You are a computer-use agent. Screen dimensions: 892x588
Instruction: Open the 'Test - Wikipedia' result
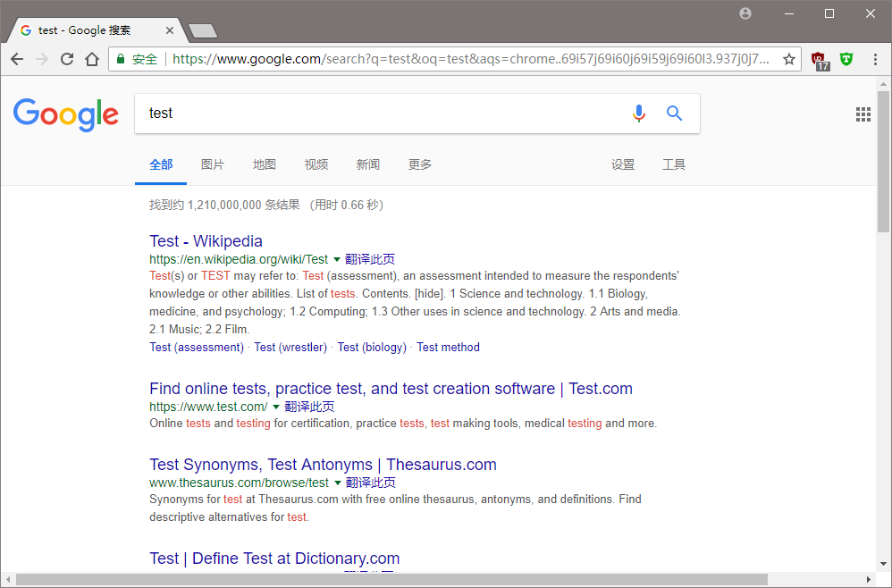(206, 241)
